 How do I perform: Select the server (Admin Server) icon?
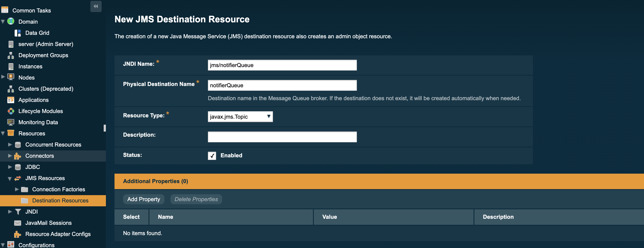pyautogui.click(x=11, y=44)
